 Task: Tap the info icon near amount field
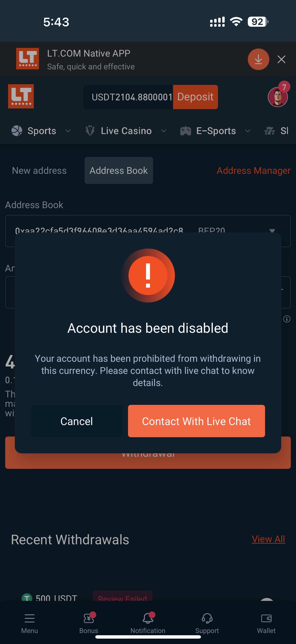pos(287,319)
